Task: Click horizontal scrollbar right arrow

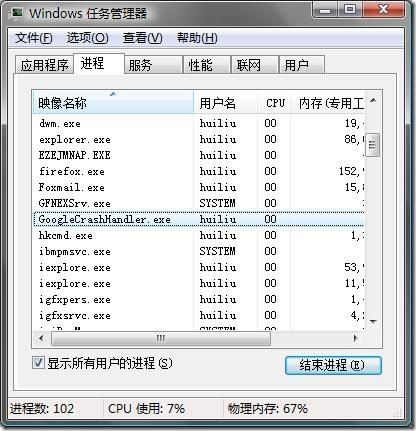Action: (x=356, y=338)
